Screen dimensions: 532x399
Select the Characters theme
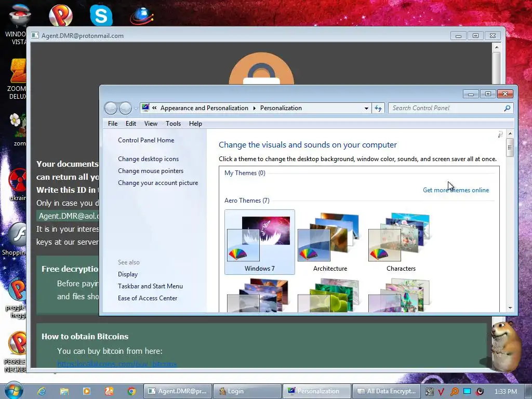click(x=401, y=242)
